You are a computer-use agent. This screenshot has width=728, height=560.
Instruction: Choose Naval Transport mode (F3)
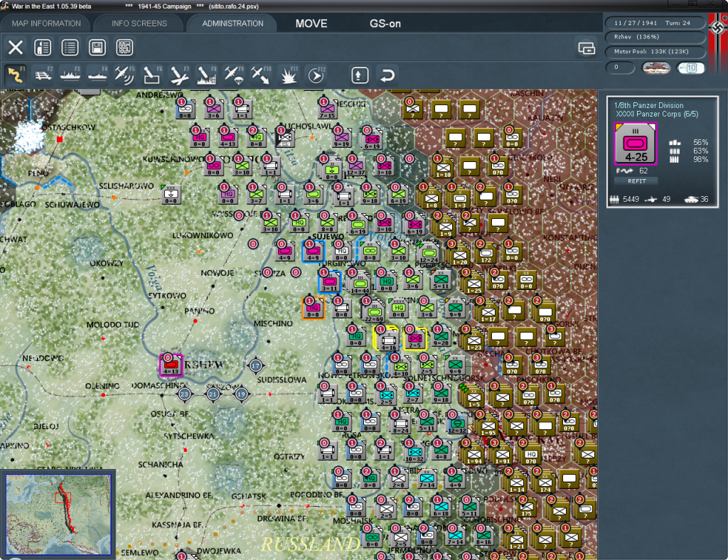(70, 75)
